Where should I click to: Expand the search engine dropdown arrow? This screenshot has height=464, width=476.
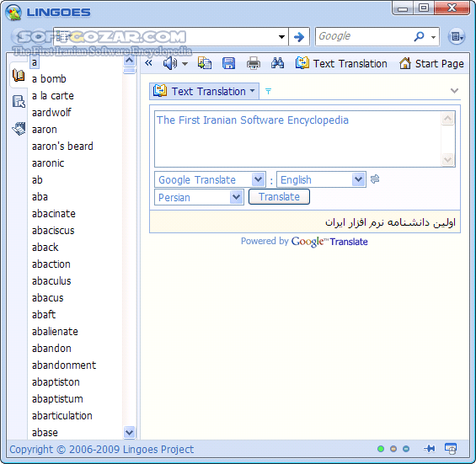434,37
